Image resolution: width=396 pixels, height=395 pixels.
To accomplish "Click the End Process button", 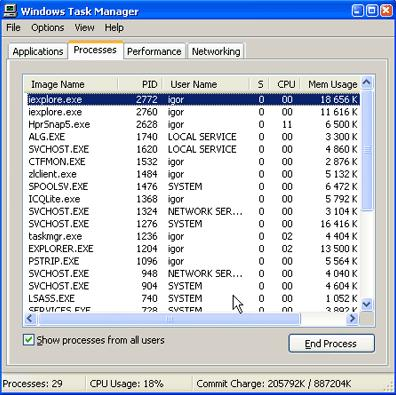I will 331,344.
